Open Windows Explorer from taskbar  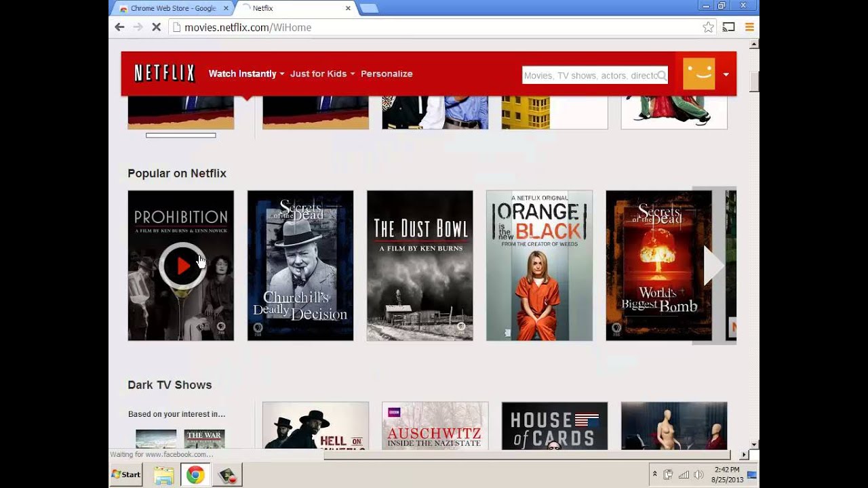pyautogui.click(x=164, y=475)
